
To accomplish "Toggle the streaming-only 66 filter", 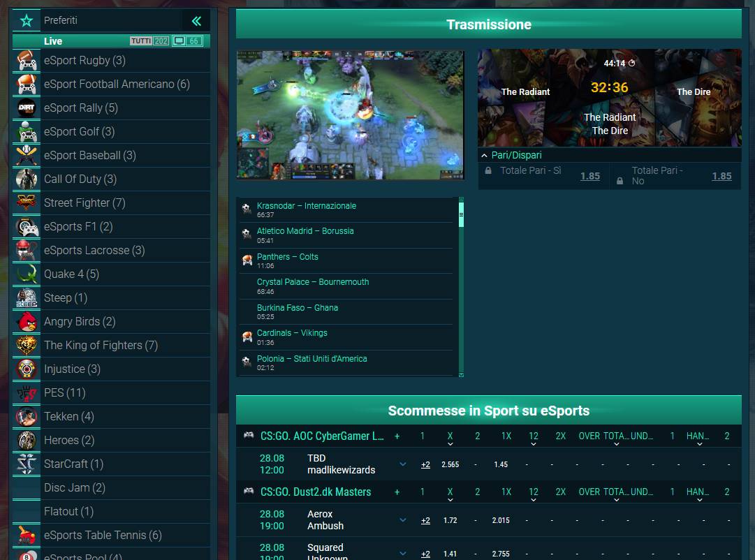I will click(187, 41).
